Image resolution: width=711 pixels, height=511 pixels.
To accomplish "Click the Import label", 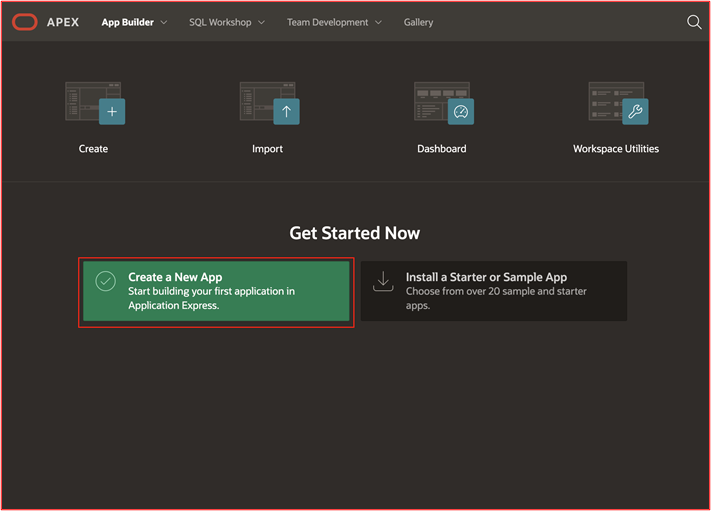I will (268, 149).
